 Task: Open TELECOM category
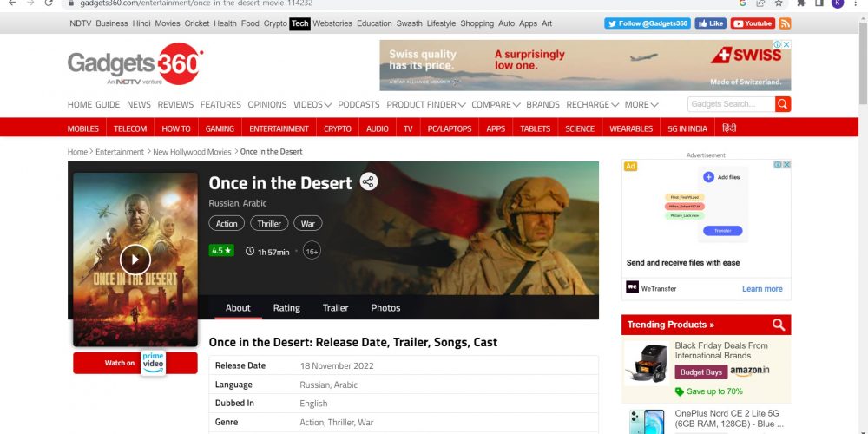click(x=130, y=128)
